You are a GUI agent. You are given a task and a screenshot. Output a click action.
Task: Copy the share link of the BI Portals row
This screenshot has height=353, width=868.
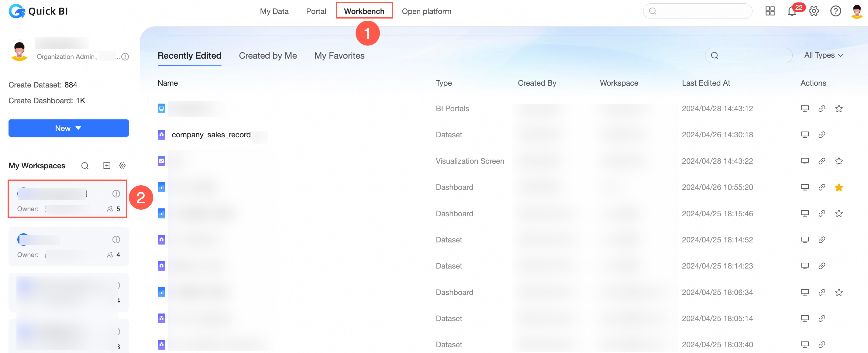pyautogui.click(x=822, y=108)
